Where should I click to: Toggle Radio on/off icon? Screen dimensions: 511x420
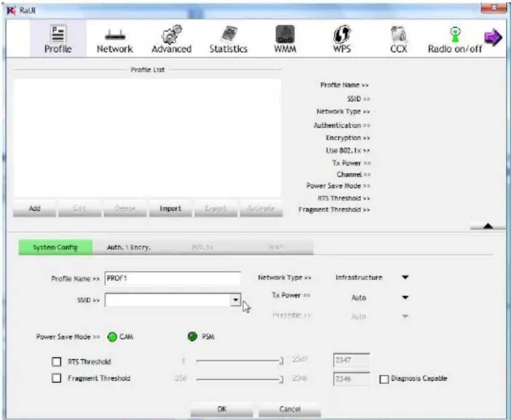(455, 34)
